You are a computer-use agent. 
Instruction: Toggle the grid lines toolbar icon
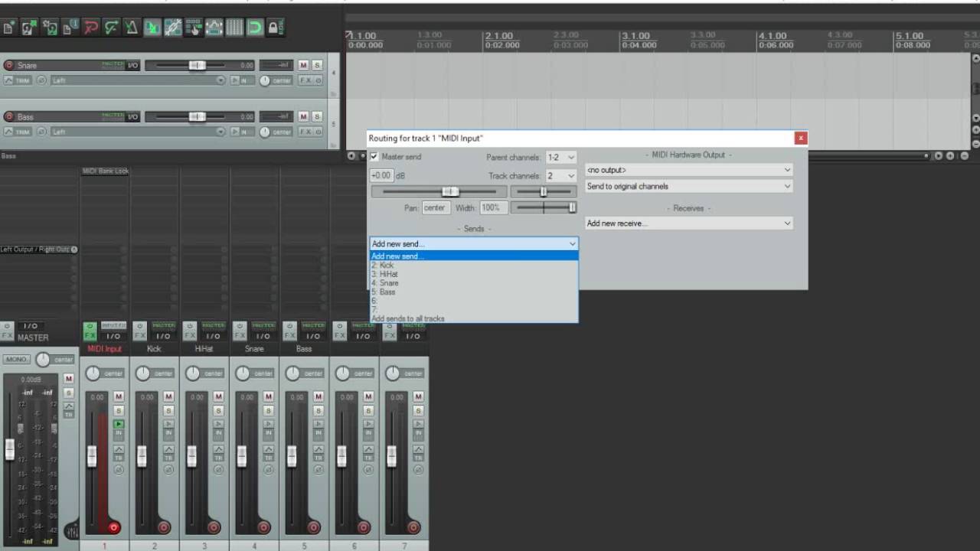tap(234, 28)
